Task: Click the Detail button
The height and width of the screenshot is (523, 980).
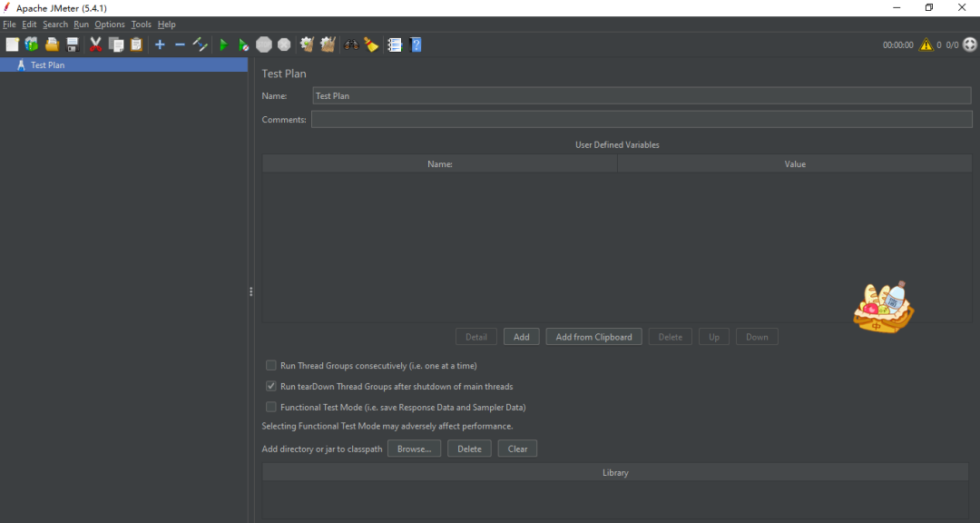Action: coord(476,337)
